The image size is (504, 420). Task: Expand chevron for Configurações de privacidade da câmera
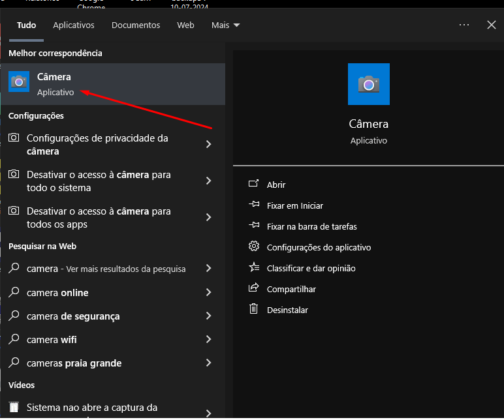tap(208, 144)
